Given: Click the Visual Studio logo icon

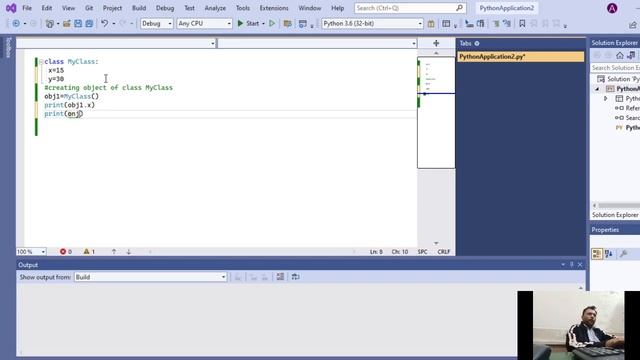Looking at the screenshot, I should tap(11, 8).
